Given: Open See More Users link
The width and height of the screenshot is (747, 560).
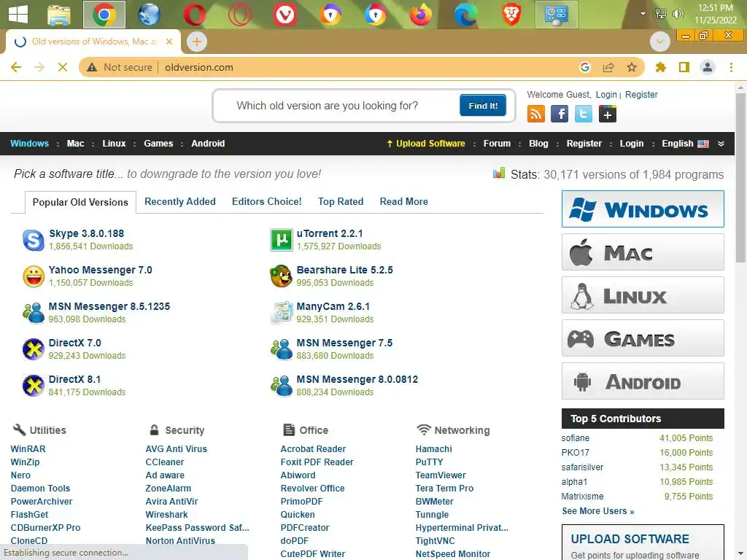Looking at the screenshot, I should point(598,511).
